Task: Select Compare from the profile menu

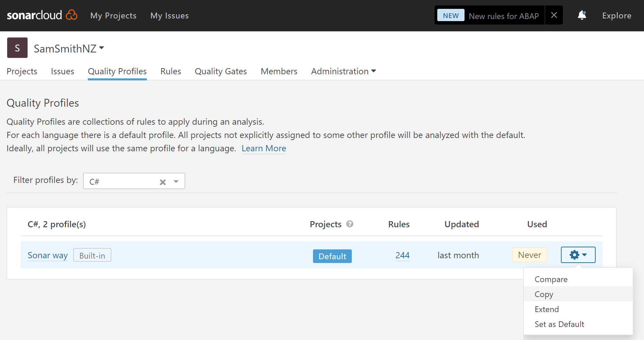Action: coord(551,279)
